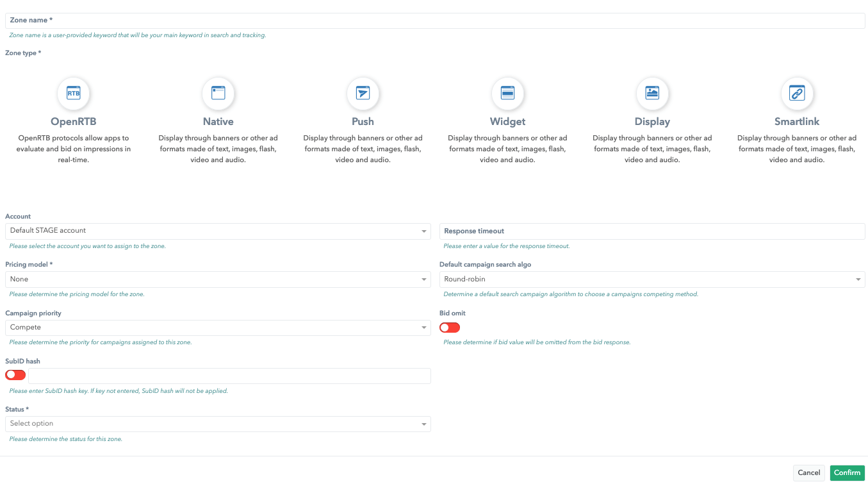Select the OpenRTB zone type icon
The width and height of the screenshot is (868, 484).
coord(74,94)
